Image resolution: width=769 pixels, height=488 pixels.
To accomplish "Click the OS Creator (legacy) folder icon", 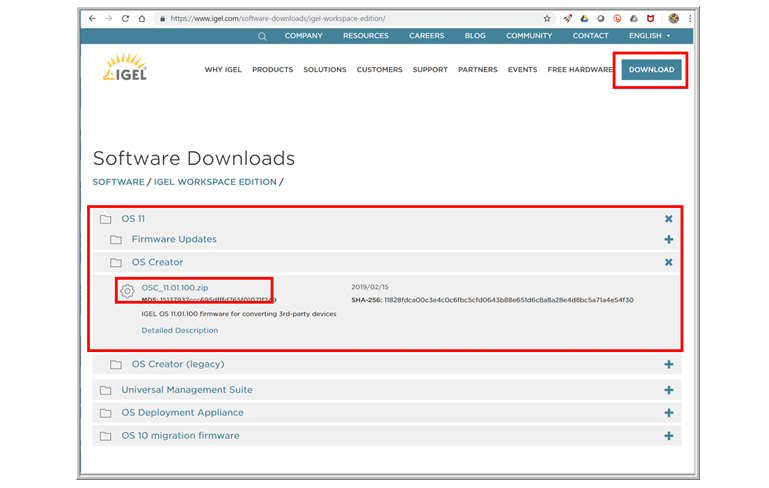I will coord(116,365).
